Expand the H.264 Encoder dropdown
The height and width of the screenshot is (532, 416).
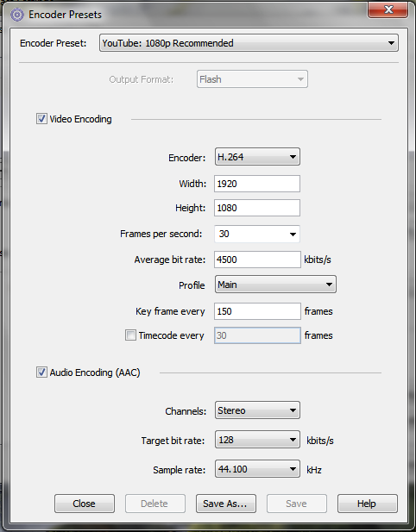pos(257,157)
